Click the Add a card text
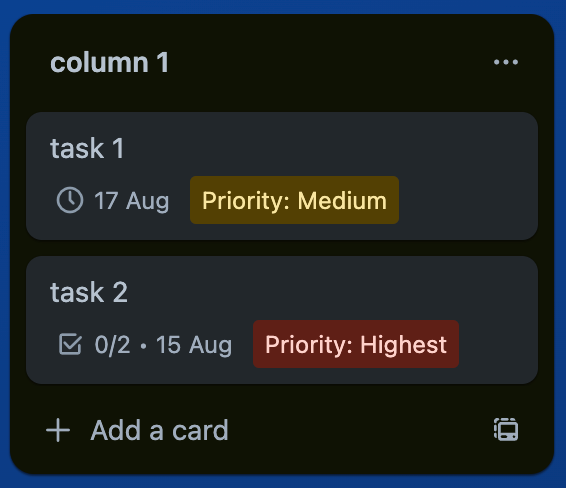566x488 pixels. coord(159,430)
